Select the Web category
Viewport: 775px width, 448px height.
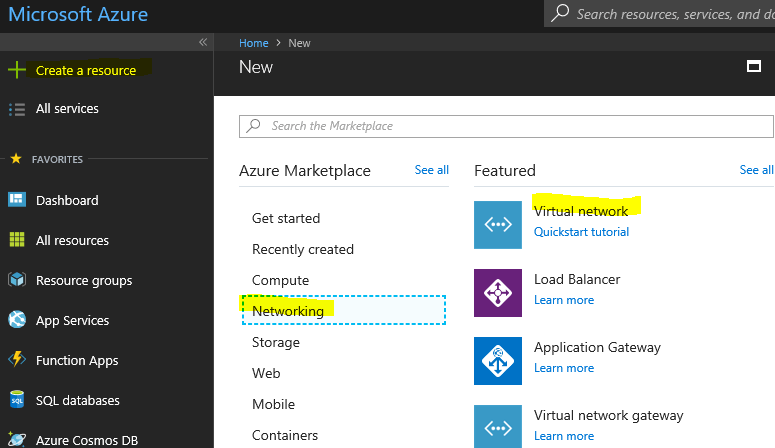[x=266, y=373]
